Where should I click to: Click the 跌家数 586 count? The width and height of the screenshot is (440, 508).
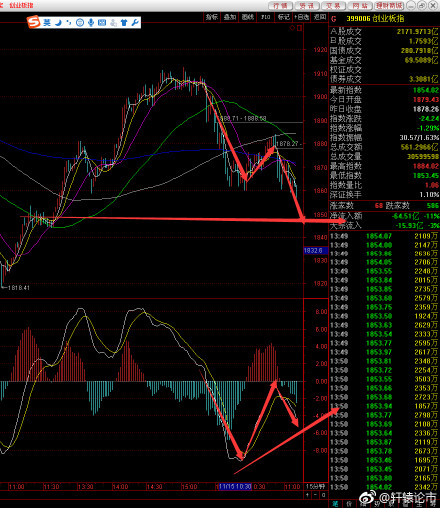(433, 206)
